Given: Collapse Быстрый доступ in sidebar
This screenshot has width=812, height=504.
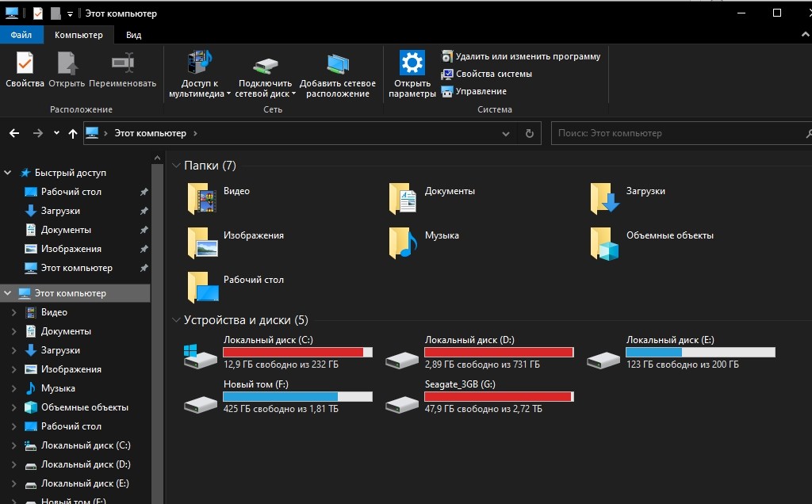Looking at the screenshot, I should click(8, 173).
